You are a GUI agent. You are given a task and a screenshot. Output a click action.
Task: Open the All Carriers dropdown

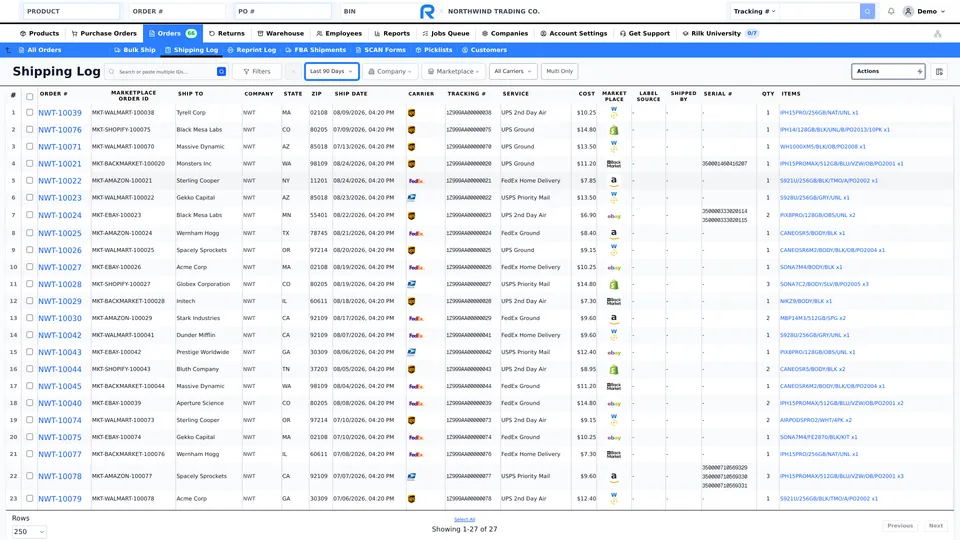pos(513,72)
